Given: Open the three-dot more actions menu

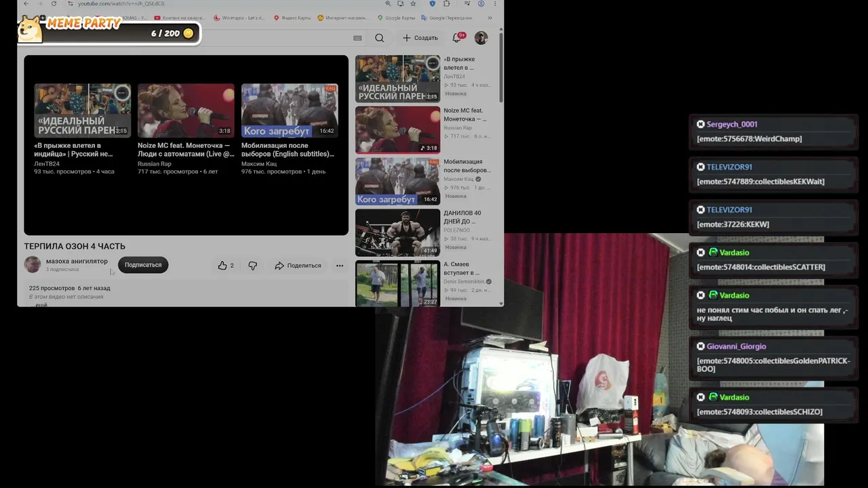Looking at the screenshot, I should click(x=340, y=266).
